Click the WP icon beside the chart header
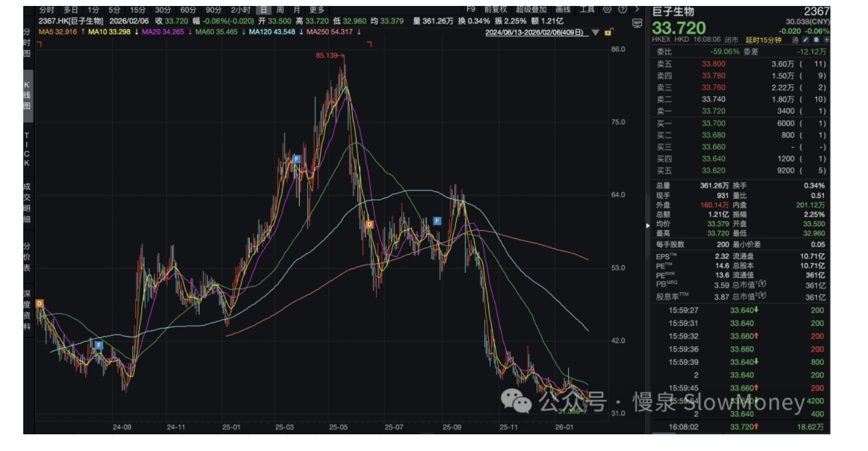Viewport: 868px width, 451px height. click(x=637, y=22)
